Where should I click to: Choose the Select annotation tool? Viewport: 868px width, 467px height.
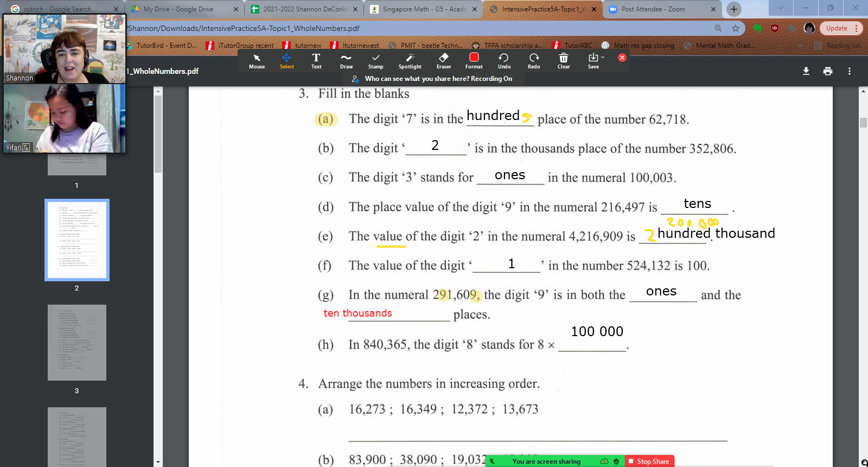click(286, 61)
